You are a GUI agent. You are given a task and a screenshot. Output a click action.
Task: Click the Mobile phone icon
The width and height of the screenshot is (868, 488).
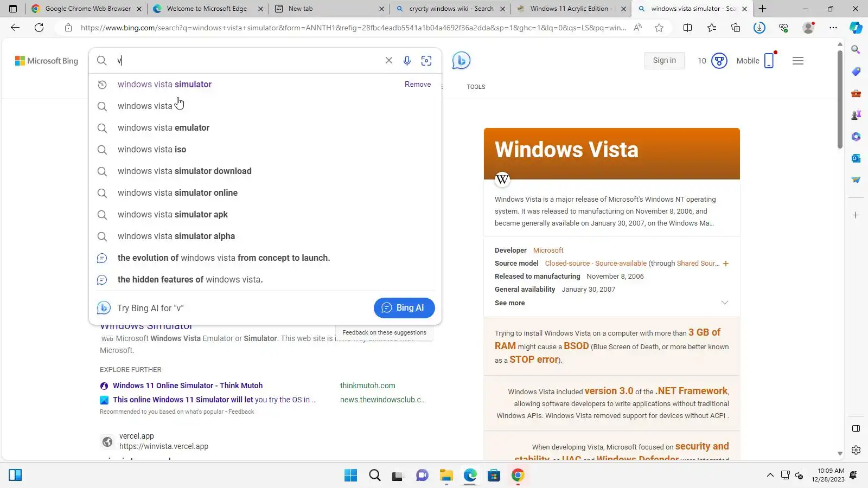769,61
